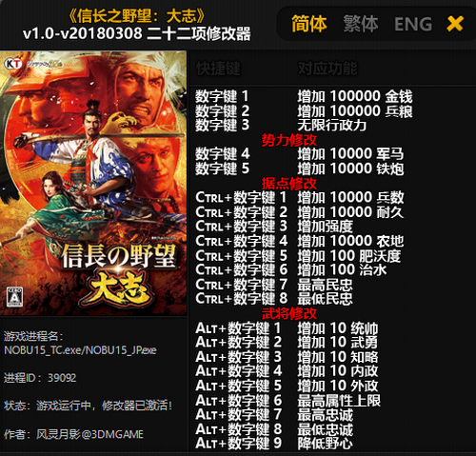
Task: Click the game cover artwork image
Action: [93, 183]
